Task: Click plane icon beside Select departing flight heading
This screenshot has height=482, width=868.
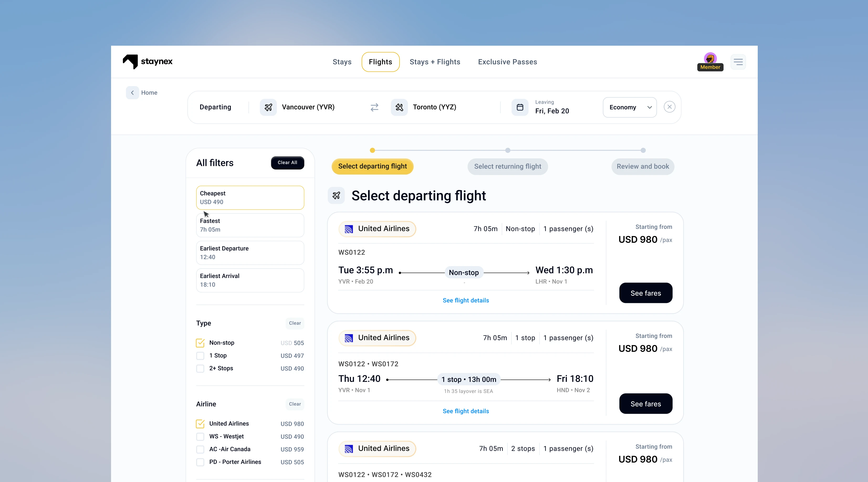Action: 336,195
